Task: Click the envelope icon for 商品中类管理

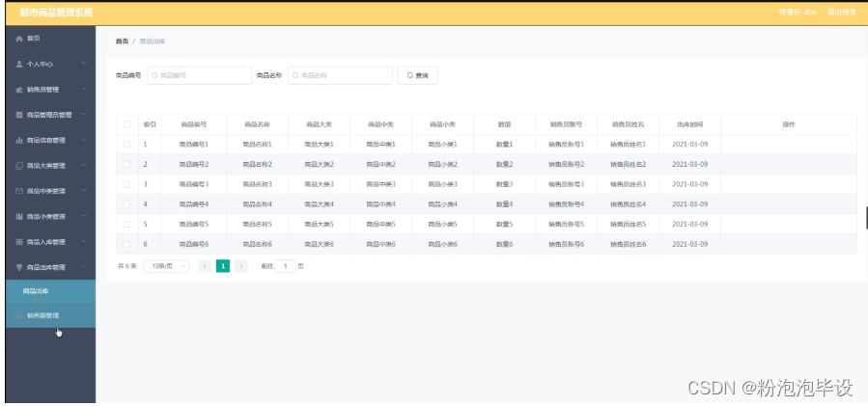Action: tap(19, 191)
